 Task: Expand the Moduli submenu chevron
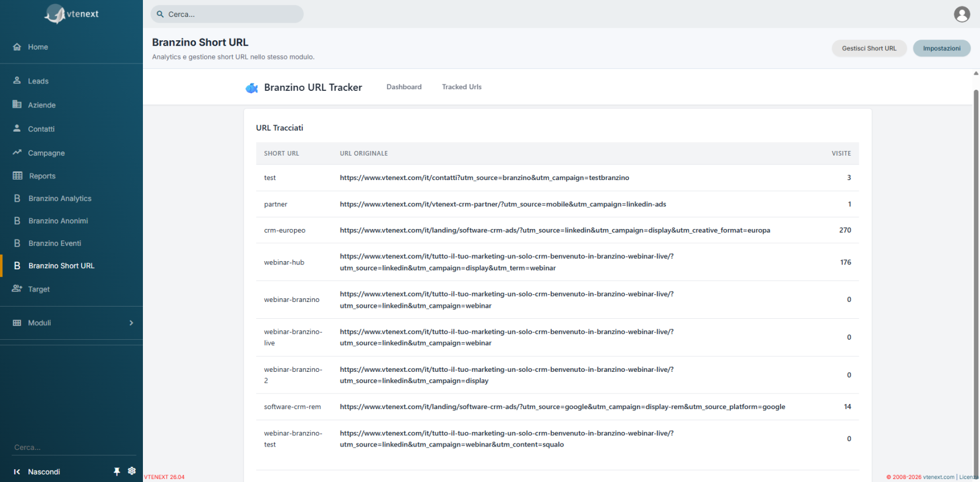[131, 323]
